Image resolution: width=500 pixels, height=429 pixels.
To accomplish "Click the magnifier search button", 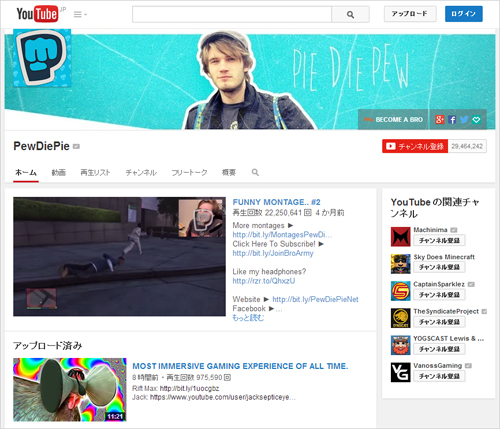I will point(350,14).
